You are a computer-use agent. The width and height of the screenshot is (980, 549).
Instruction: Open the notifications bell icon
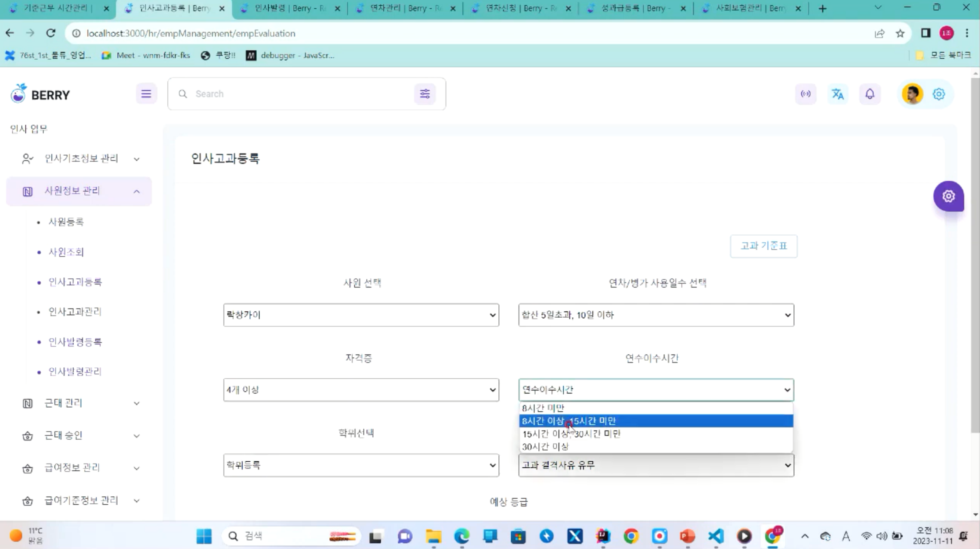click(x=870, y=94)
